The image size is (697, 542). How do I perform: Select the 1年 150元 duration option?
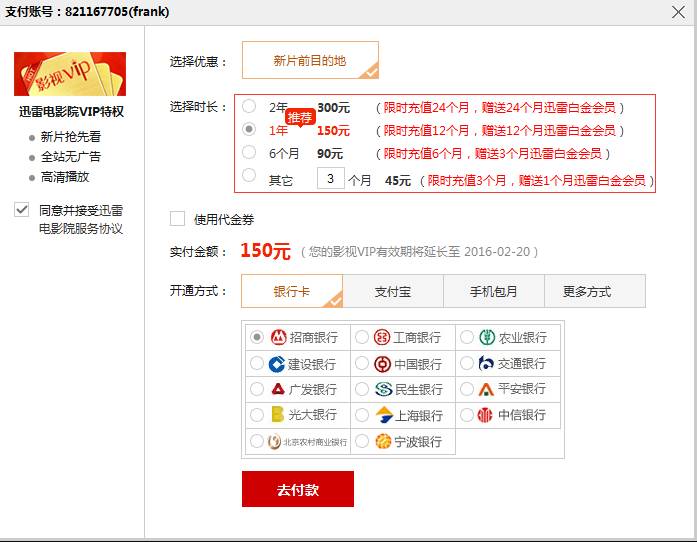(x=249, y=129)
